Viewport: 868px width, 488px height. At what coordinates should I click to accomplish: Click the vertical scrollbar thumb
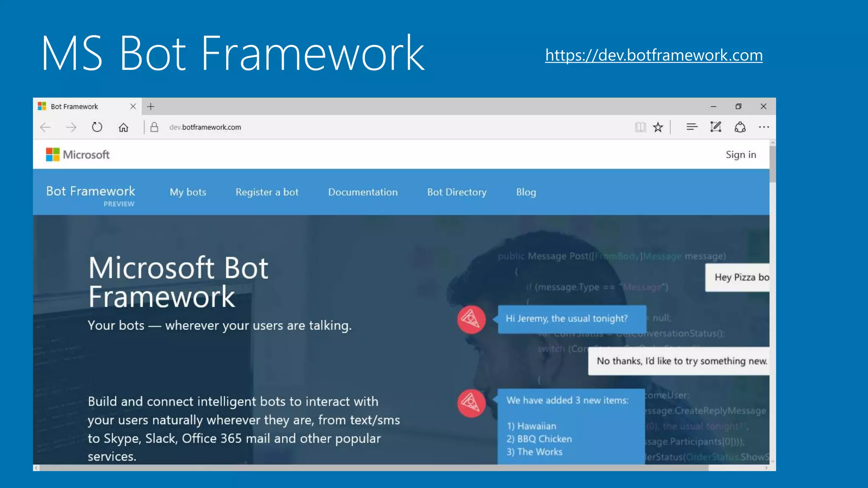coord(773,164)
